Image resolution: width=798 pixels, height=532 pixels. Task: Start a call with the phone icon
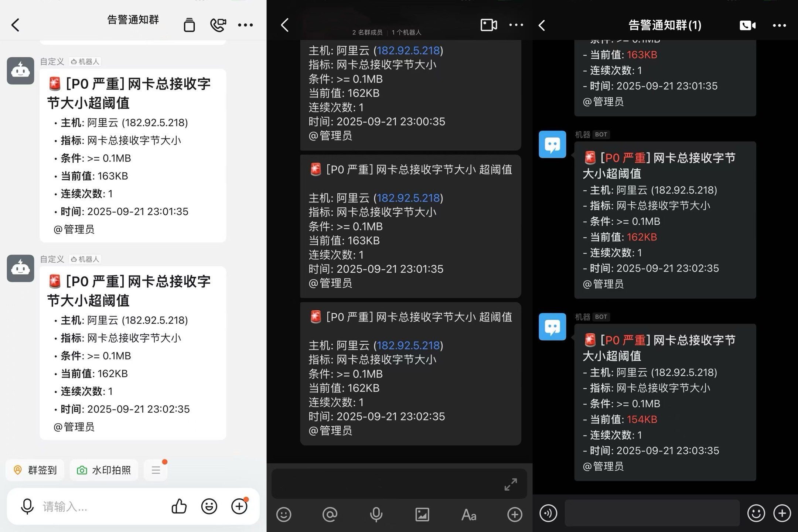[218, 25]
